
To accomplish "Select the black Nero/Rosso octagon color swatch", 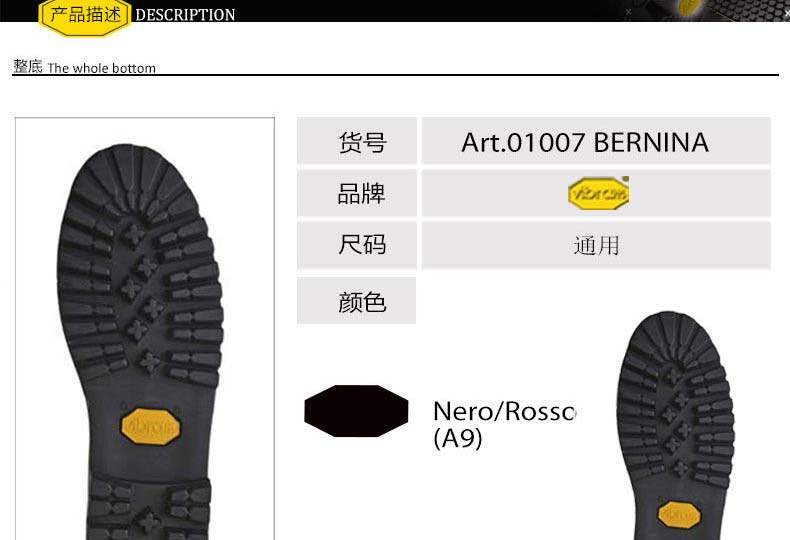I will click(356, 411).
